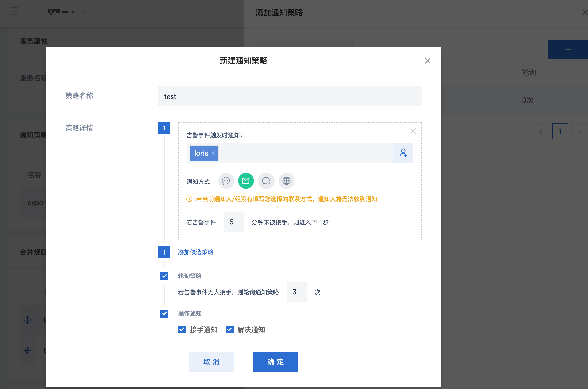Screen dimensions: 588x389
Task: Click the step 1 number badge
Action: [x=164, y=128]
